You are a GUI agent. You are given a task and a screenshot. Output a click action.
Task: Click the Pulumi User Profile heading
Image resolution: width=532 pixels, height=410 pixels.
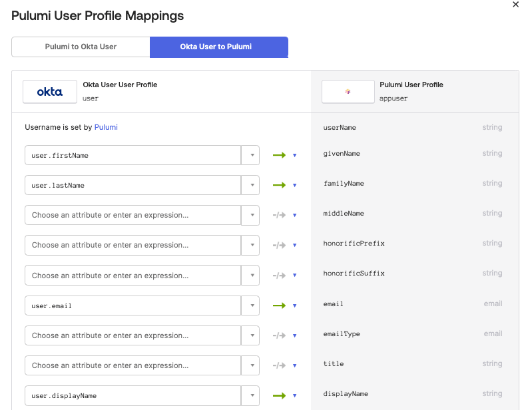coord(411,85)
